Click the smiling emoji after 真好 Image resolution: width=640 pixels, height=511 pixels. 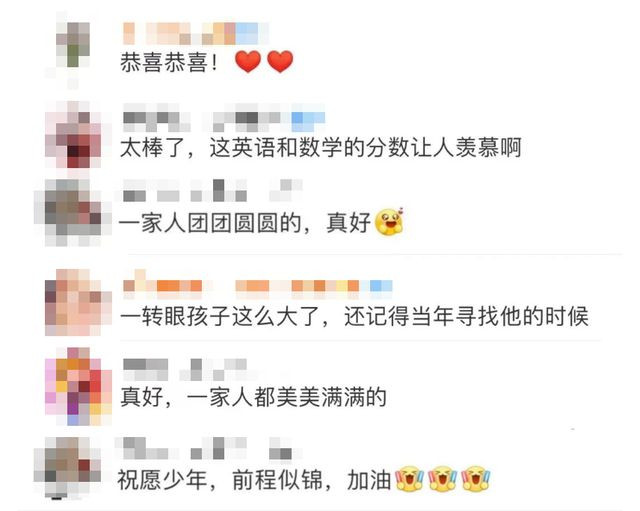coord(389,222)
